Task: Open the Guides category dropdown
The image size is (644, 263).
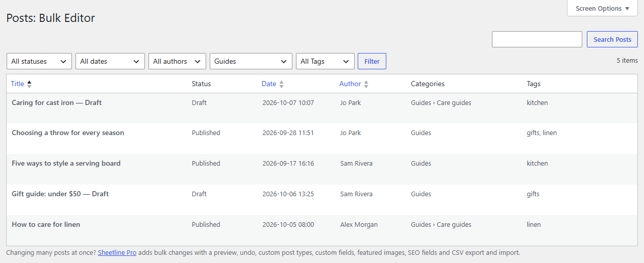Action: click(x=251, y=61)
